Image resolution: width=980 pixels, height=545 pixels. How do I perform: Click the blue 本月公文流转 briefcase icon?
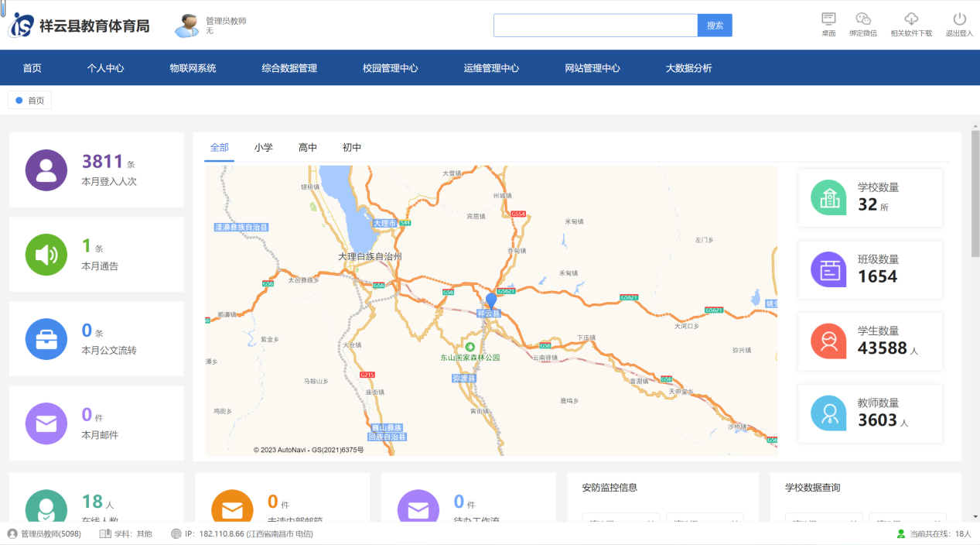point(46,339)
